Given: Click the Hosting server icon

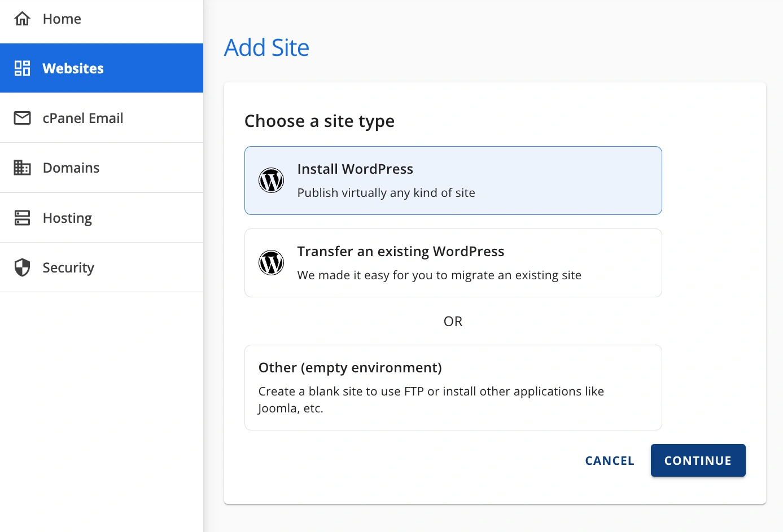Looking at the screenshot, I should click(x=22, y=218).
